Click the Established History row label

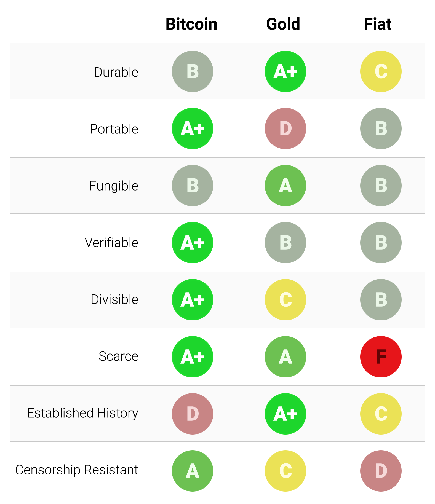point(82,413)
